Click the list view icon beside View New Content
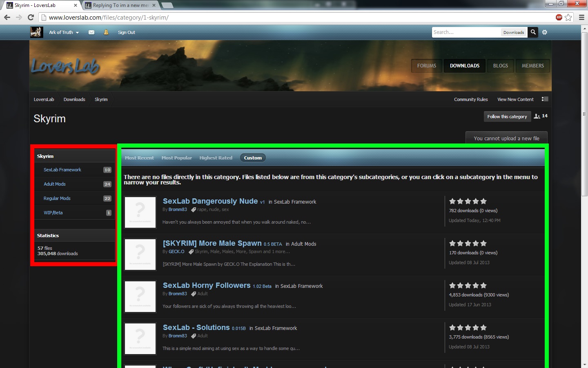588x368 pixels. tap(545, 99)
